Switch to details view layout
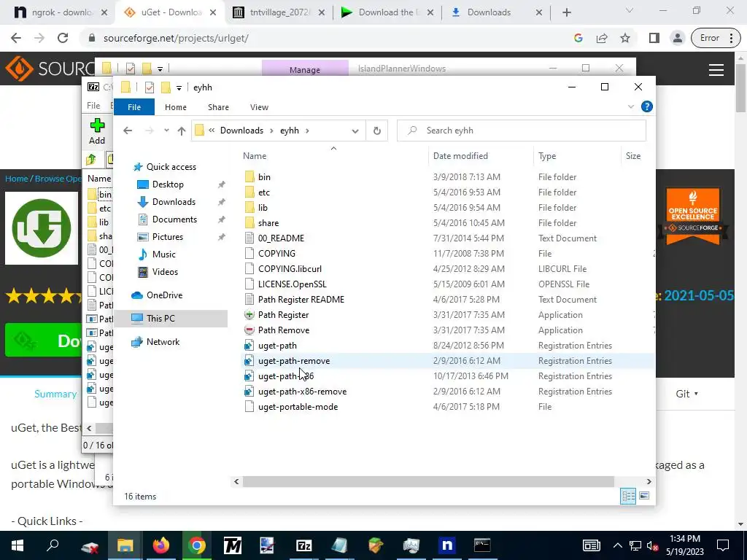Screen dimensions: 747x560 [x=628, y=496]
